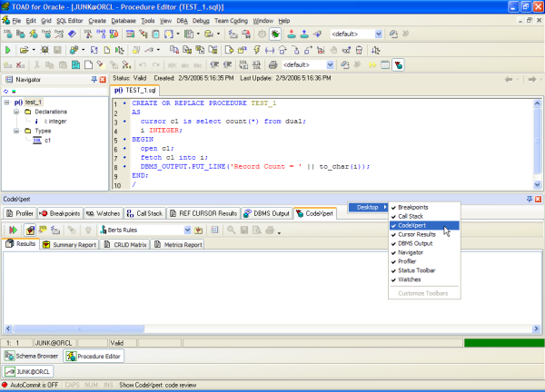Switch to the DBMS Output tab
The width and height of the screenshot is (545, 392).
coord(266,213)
